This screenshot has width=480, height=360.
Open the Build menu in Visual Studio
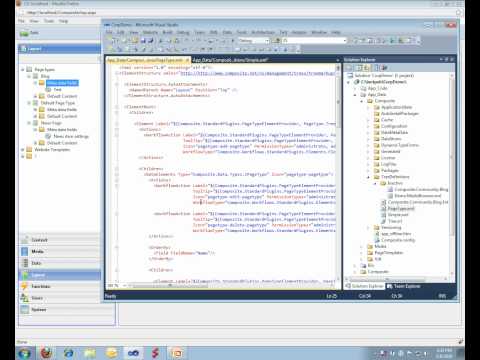point(167,33)
